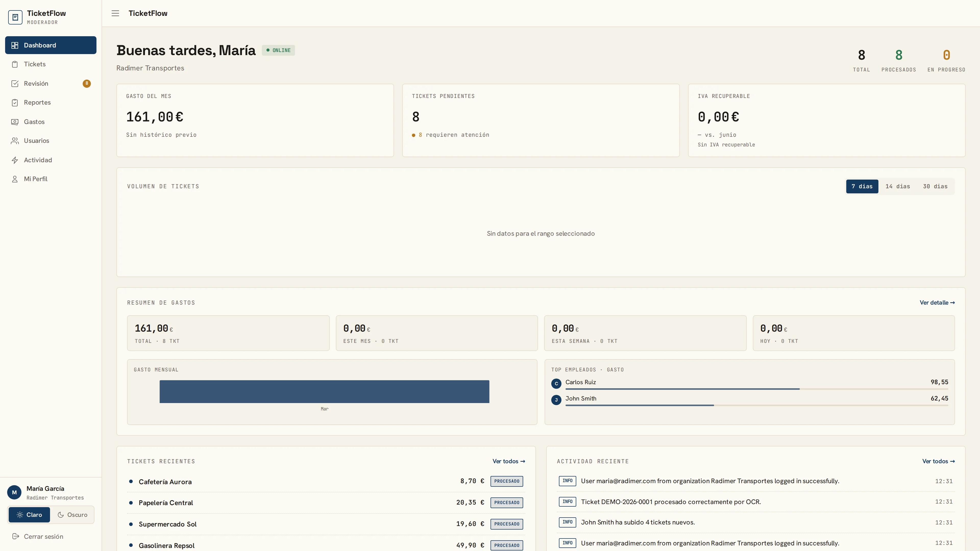This screenshot has width=980, height=551.
Task: Click PROCESADO badge for Gasolinera Repsol
Action: (x=507, y=545)
